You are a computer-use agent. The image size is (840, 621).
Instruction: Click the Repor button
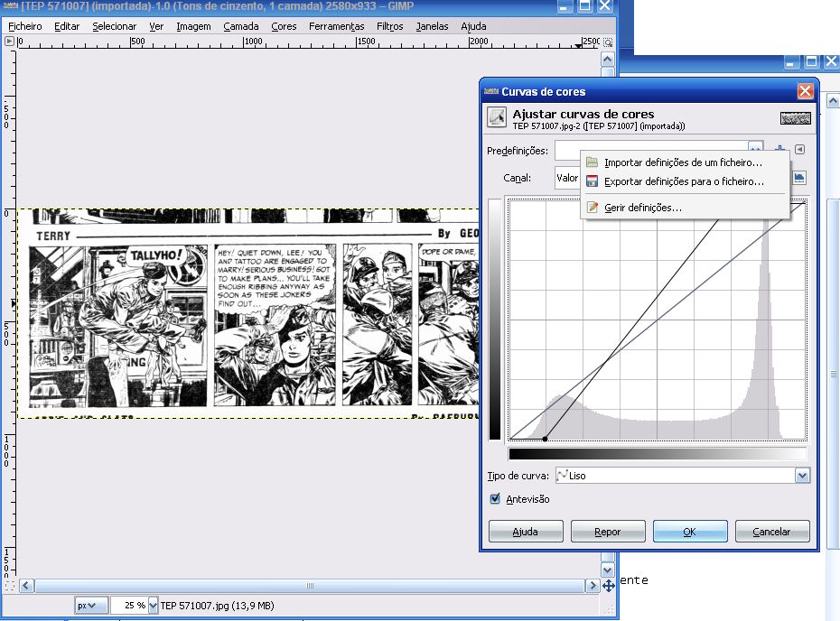pyautogui.click(x=608, y=532)
